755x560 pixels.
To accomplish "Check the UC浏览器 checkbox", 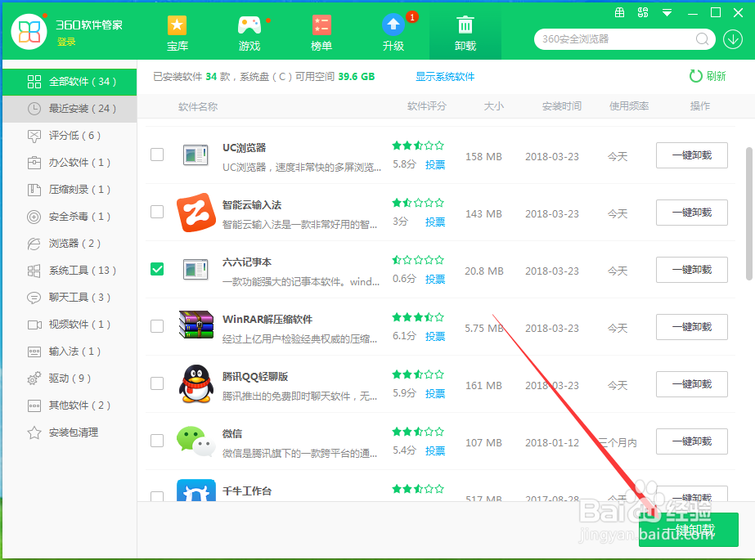I will click(157, 155).
